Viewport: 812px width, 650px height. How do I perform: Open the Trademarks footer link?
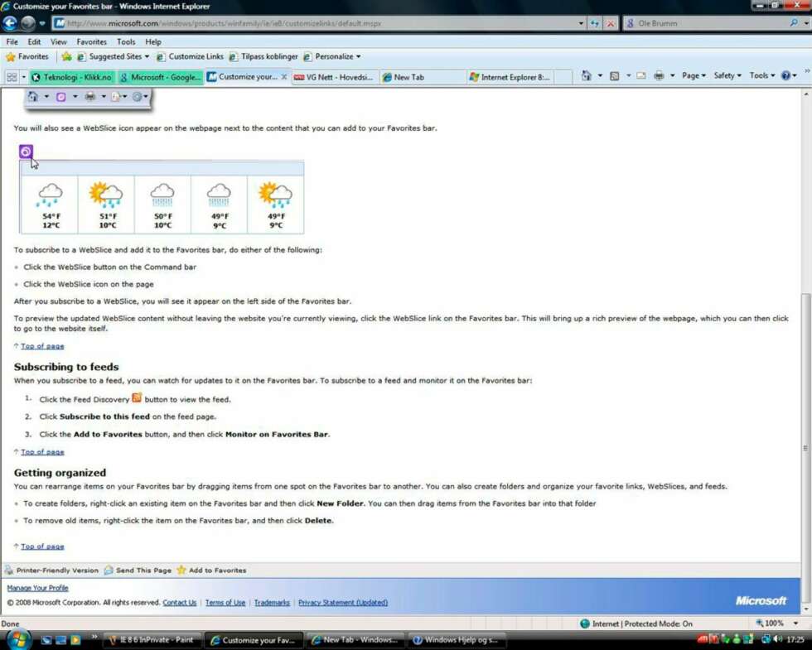pos(272,603)
